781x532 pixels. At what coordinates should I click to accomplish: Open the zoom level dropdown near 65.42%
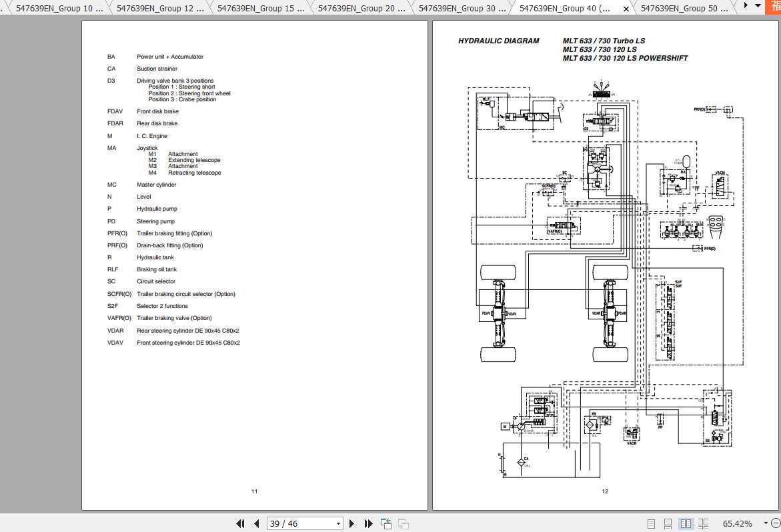click(765, 521)
